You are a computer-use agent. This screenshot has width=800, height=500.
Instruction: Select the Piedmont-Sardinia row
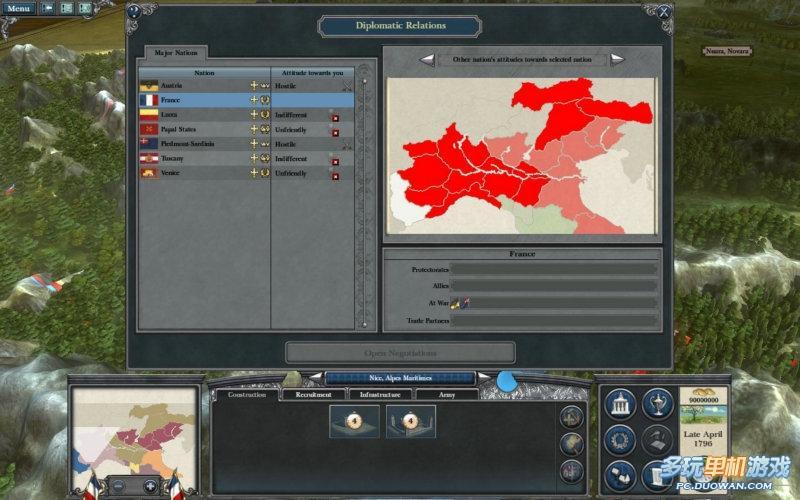(247, 144)
